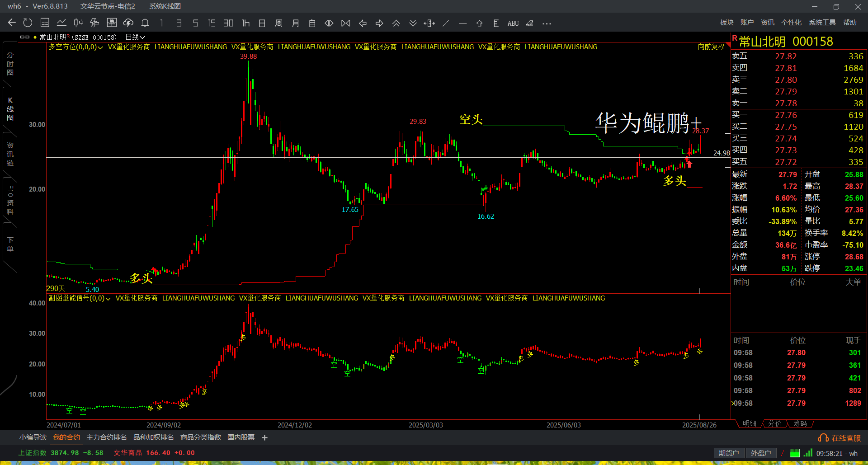Select the candlestick K-line icon
Screen dimensions: 868x465
click(x=78, y=23)
